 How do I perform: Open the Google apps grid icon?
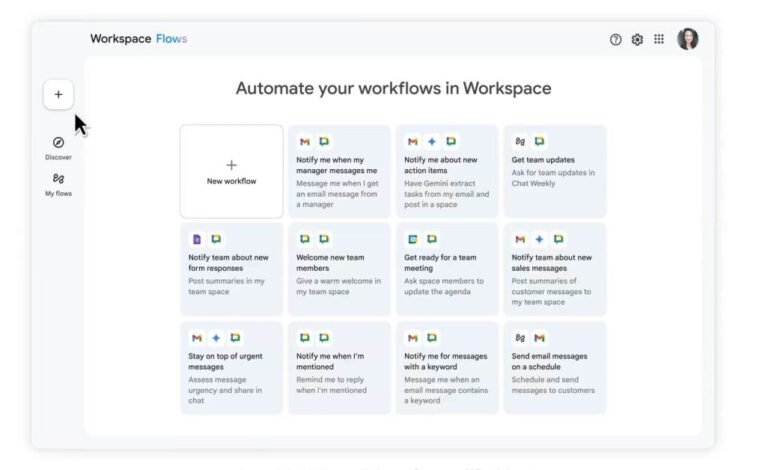coord(659,39)
